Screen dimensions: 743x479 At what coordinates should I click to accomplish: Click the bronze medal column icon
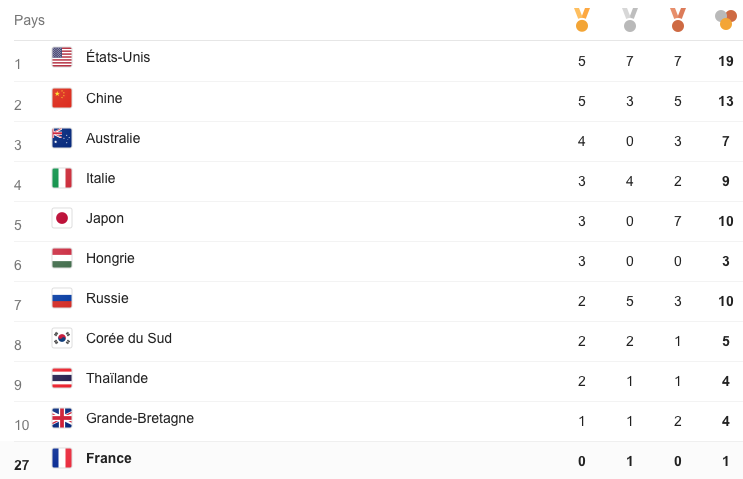point(678,19)
